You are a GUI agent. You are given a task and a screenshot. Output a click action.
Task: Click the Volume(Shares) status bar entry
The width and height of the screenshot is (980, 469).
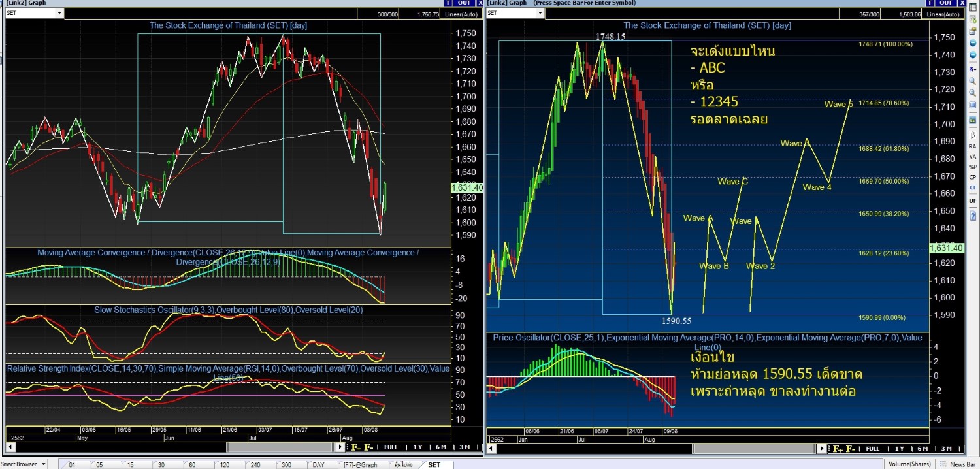tap(909, 464)
